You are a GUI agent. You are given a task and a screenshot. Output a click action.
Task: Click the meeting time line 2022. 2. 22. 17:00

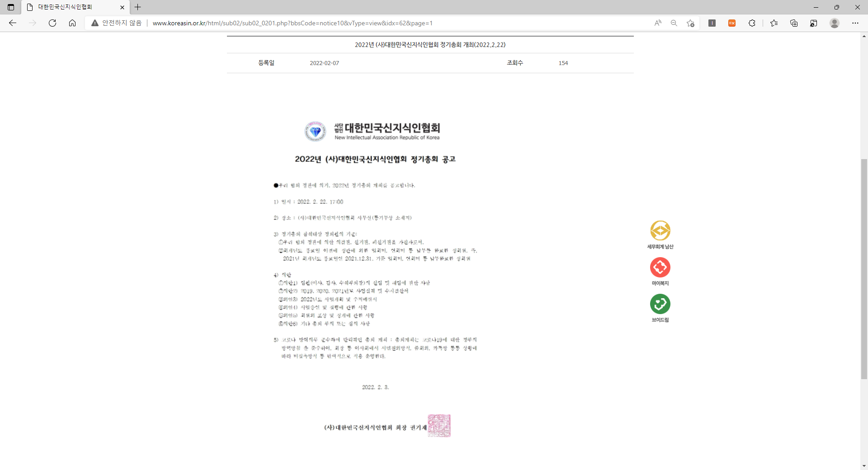(308, 202)
